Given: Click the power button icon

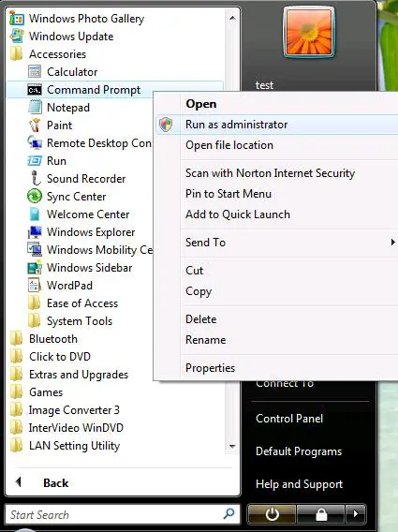Looking at the screenshot, I should tap(272, 514).
